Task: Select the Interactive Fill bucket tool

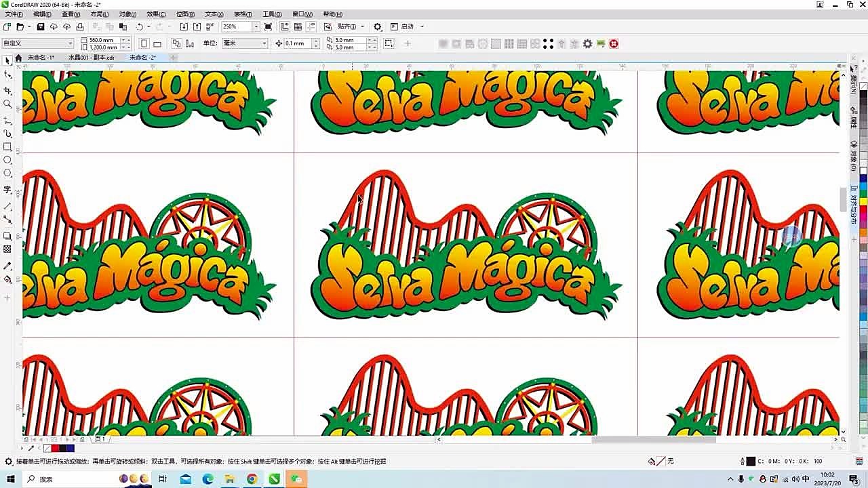Action: [7, 279]
